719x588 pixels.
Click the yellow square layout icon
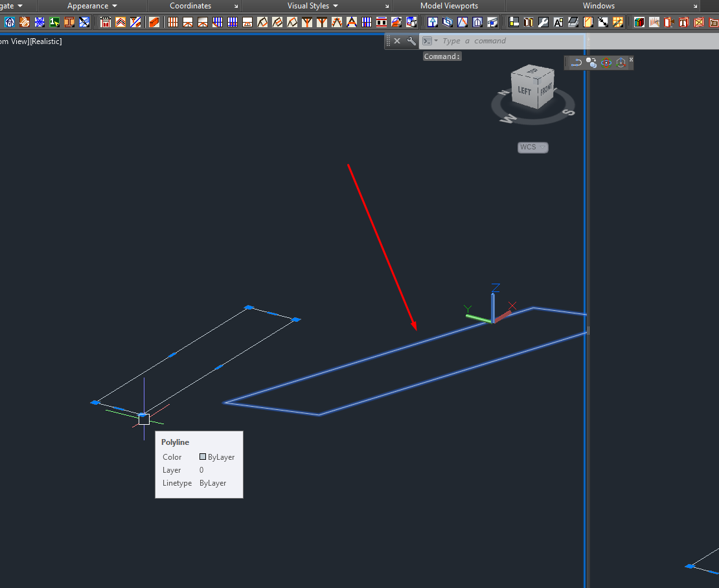tap(514, 22)
